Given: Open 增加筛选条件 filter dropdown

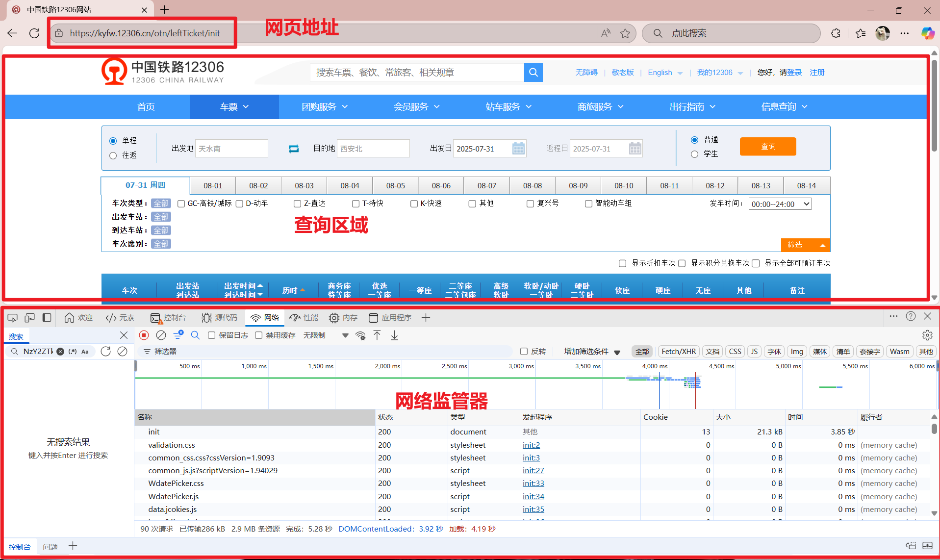Looking at the screenshot, I should [592, 352].
